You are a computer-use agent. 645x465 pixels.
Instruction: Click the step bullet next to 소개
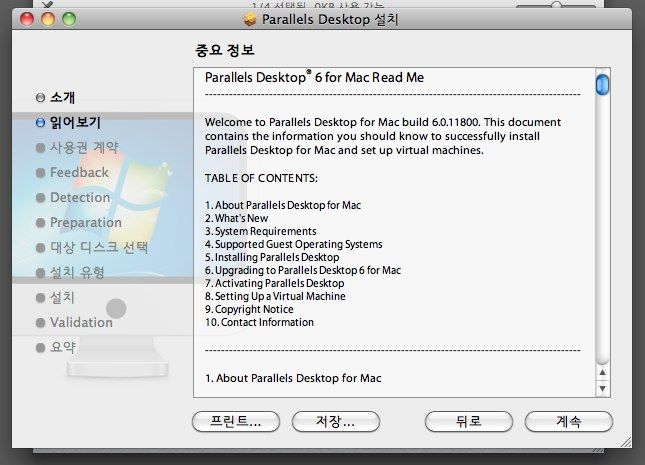coord(40,98)
